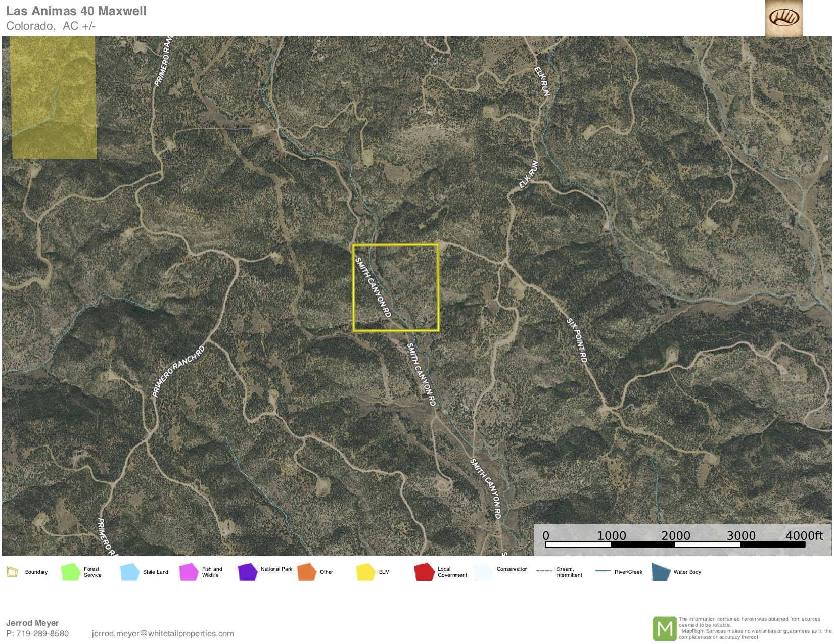Click the yellow shaded BLM area on map

point(54,98)
